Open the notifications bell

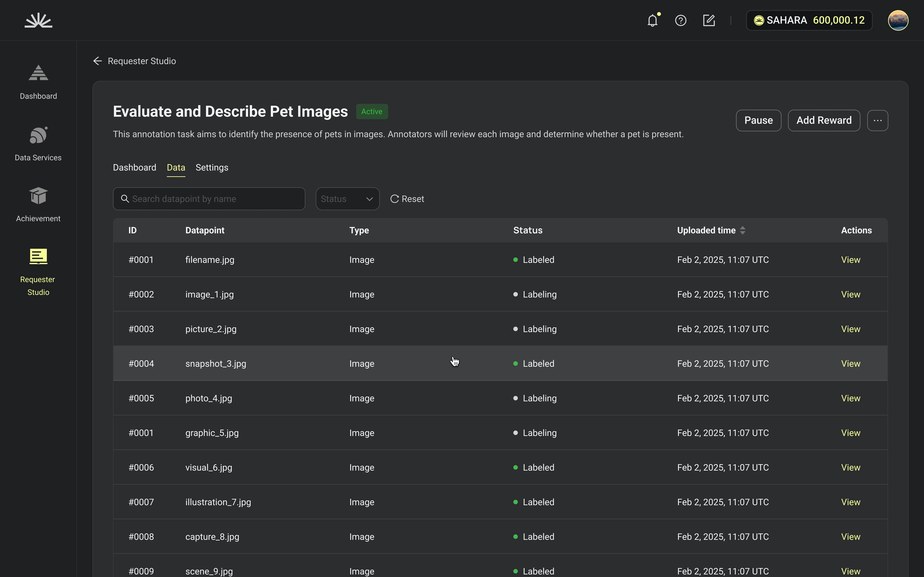point(653,20)
